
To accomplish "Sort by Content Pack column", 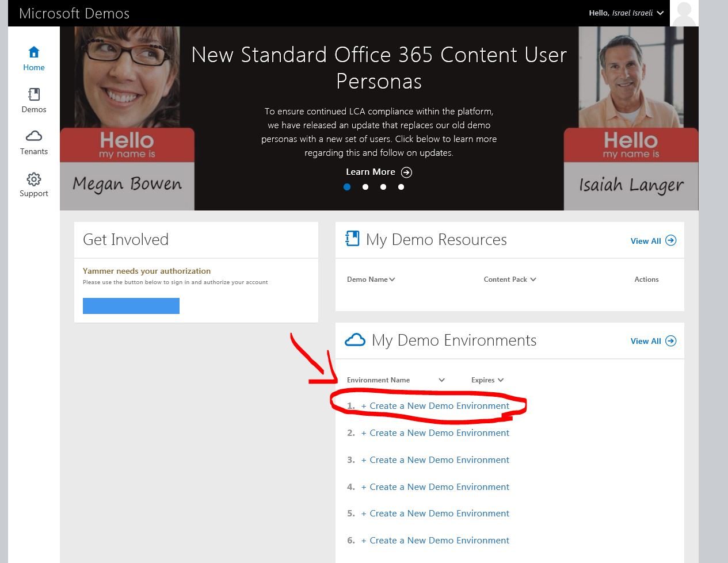I will 510,279.
